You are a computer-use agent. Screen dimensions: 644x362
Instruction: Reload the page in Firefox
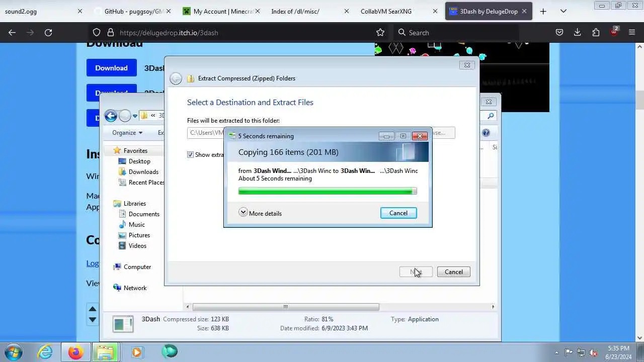click(48, 33)
